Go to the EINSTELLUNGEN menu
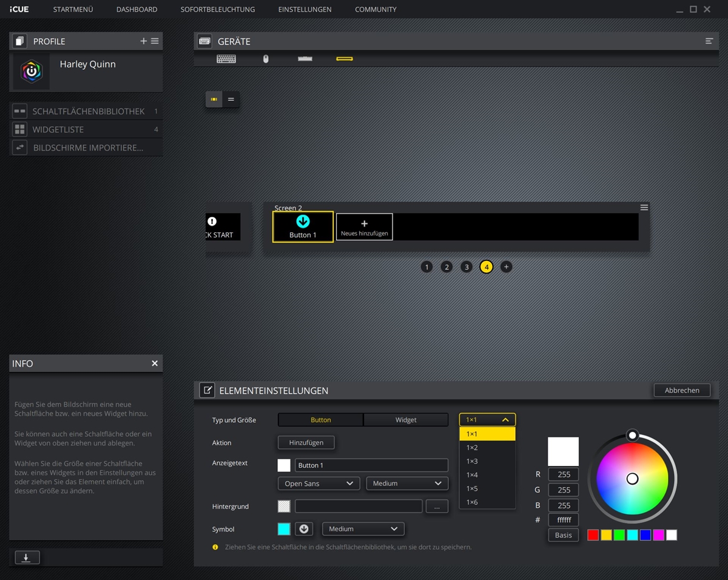 [x=305, y=10]
